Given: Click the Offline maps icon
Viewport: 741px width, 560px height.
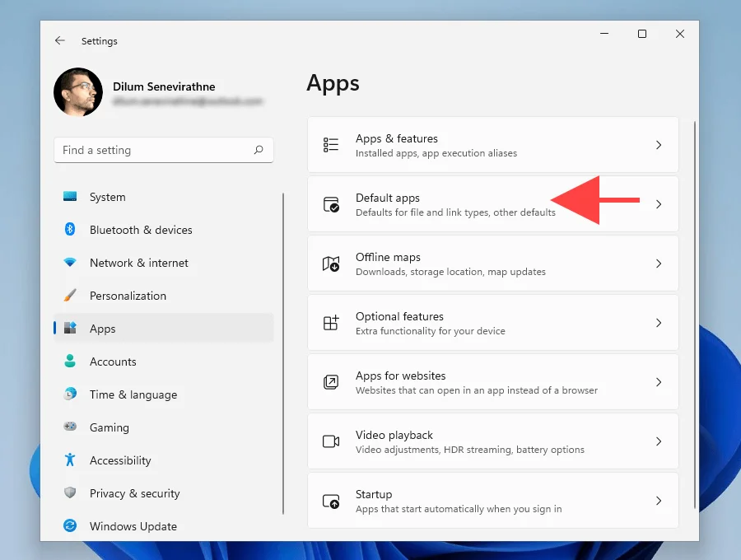Looking at the screenshot, I should pyautogui.click(x=331, y=264).
